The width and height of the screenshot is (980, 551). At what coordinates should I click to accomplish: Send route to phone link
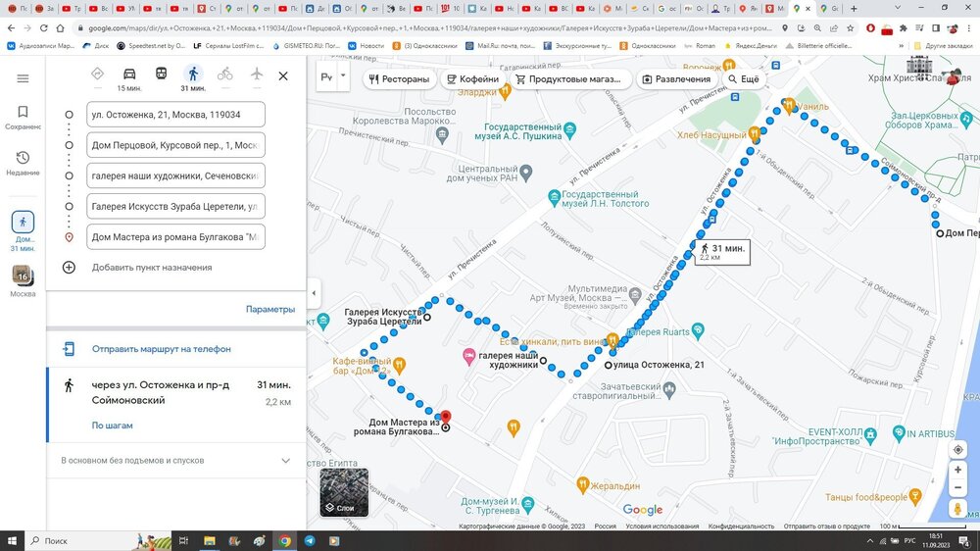pos(162,349)
